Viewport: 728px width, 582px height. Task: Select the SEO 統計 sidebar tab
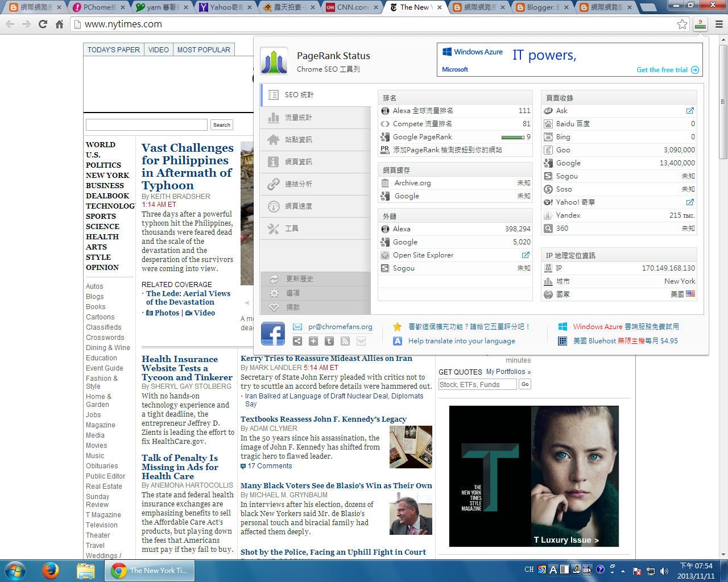pos(316,95)
